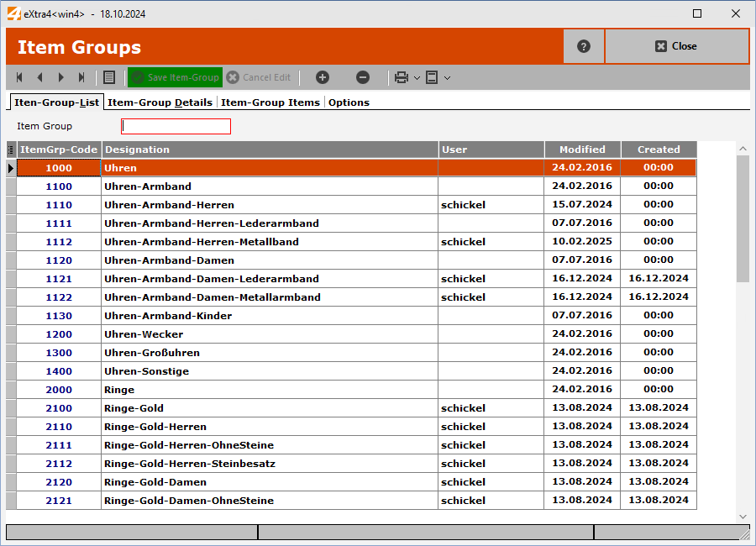Open the list view icon in toolbar

point(109,77)
